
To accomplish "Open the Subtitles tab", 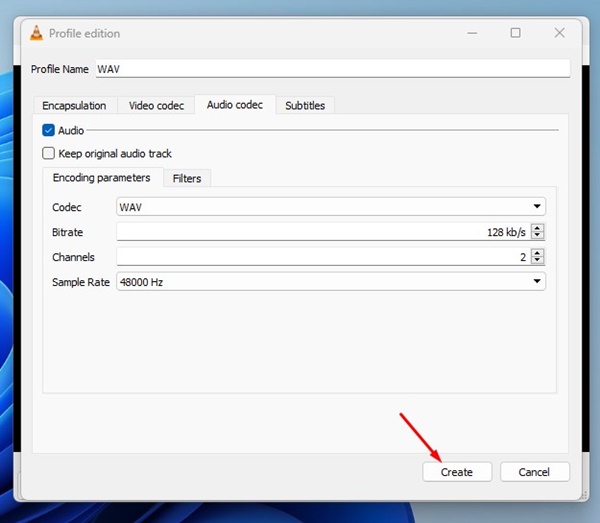I will [305, 106].
